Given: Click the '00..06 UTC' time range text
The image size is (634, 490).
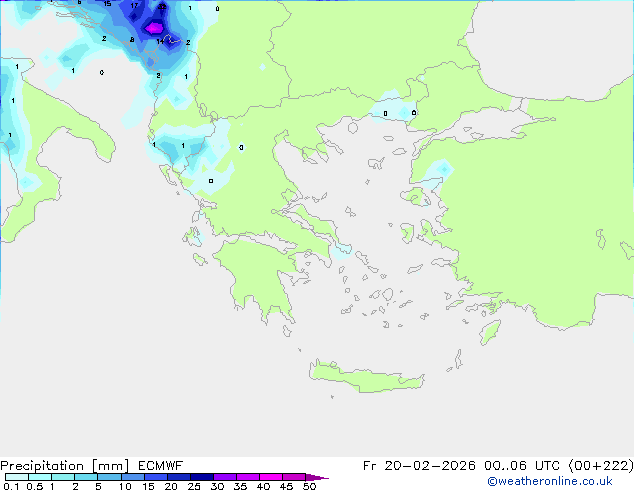Looking at the screenshot, I should [x=522, y=466].
